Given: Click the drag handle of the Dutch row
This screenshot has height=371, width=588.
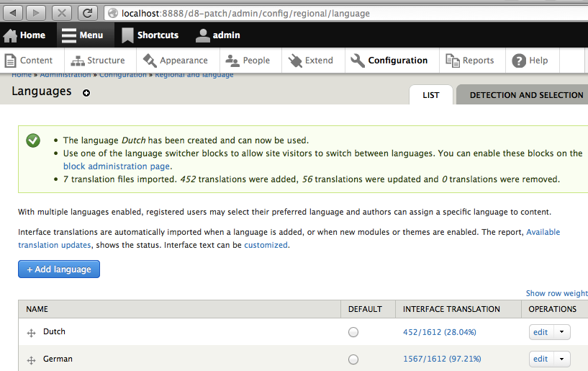Looking at the screenshot, I should [x=31, y=333].
